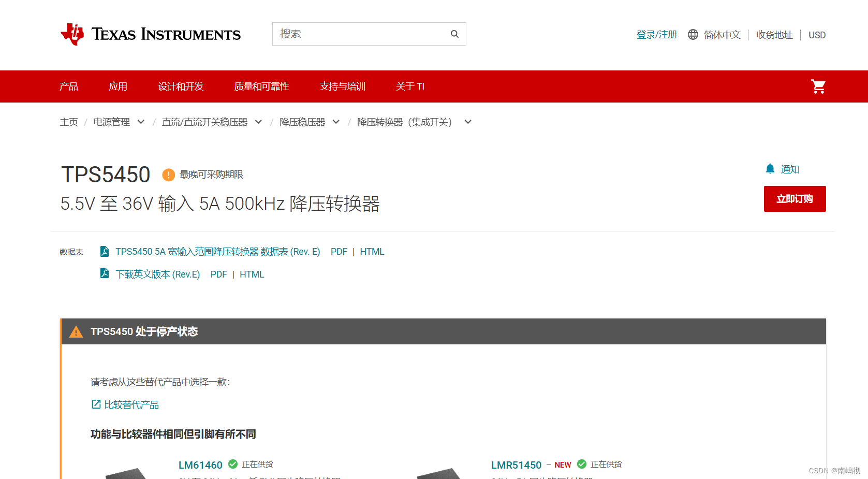Image resolution: width=868 pixels, height=479 pixels.
Task: Click the 登录/注册 link
Action: pyautogui.click(x=656, y=34)
